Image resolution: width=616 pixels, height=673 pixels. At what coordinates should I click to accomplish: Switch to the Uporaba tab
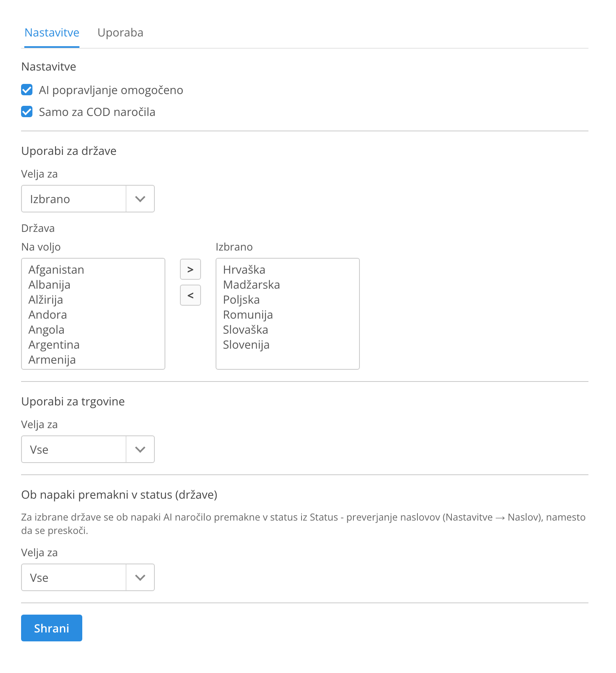tap(120, 32)
